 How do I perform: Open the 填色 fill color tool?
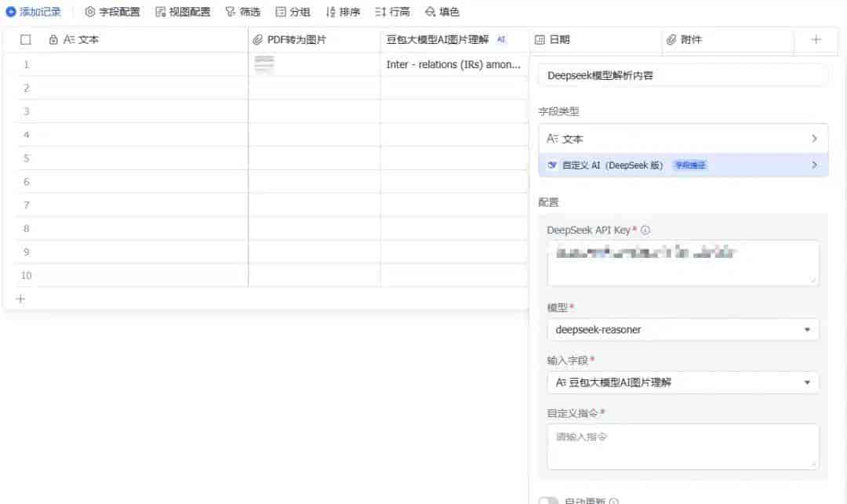tap(442, 11)
